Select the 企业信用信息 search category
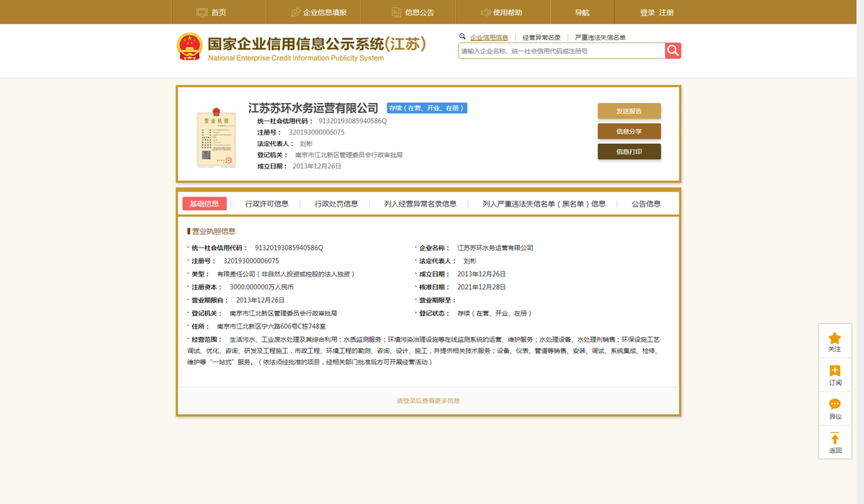The width and height of the screenshot is (864, 504). pos(489,37)
